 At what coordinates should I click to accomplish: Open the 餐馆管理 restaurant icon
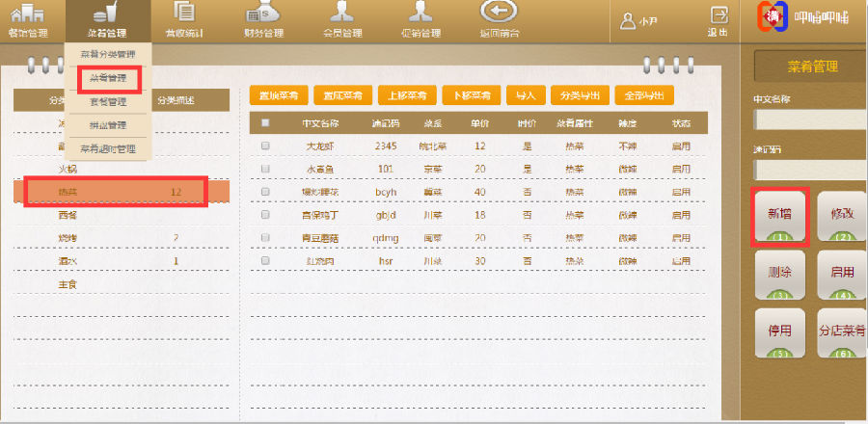27,13
